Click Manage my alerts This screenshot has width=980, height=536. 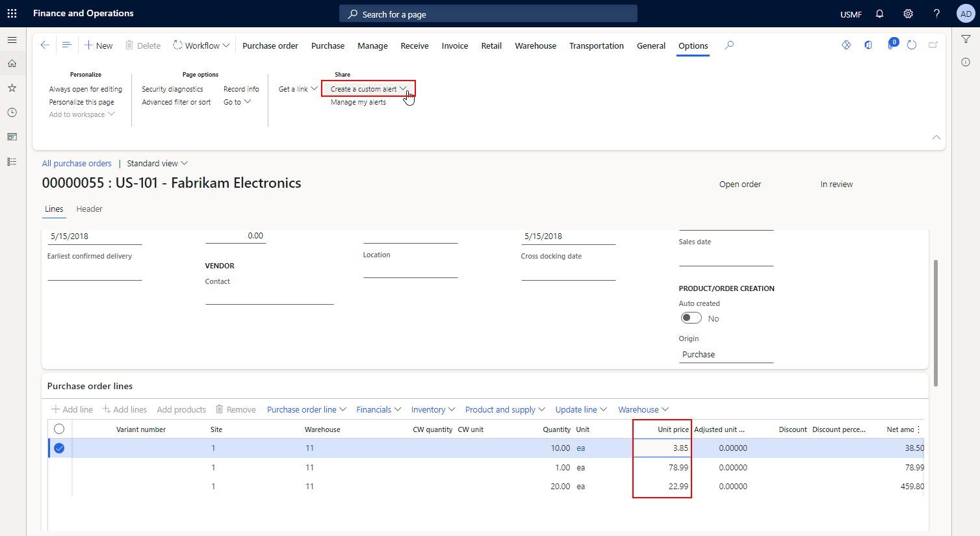[358, 102]
